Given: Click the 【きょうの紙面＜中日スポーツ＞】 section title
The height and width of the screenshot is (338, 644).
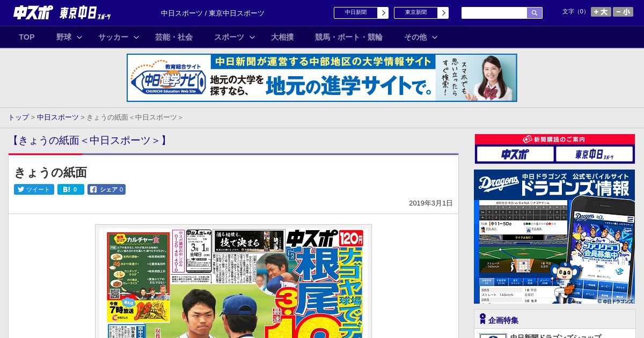Looking at the screenshot, I should tap(89, 141).
